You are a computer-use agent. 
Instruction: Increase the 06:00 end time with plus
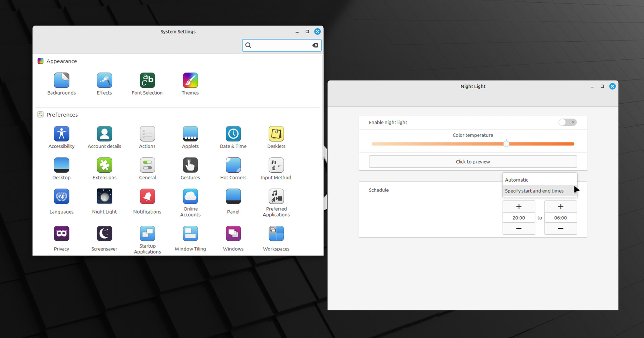point(560,207)
